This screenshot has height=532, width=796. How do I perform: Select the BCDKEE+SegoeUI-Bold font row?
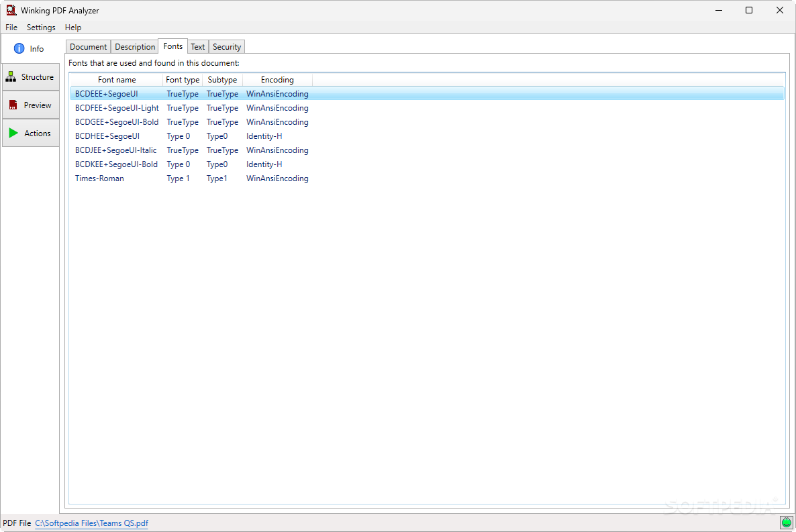pyautogui.click(x=427, y=164)
